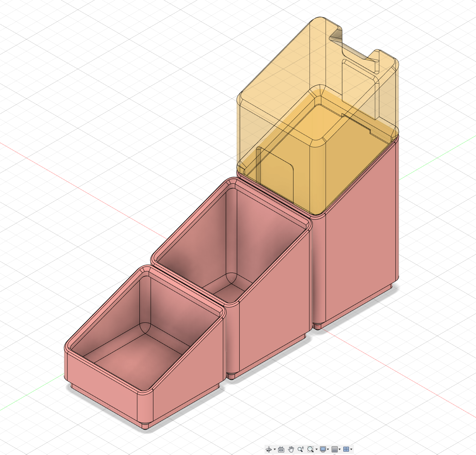
Task: Select the Pan tool
Action: (x=291, y=449)
